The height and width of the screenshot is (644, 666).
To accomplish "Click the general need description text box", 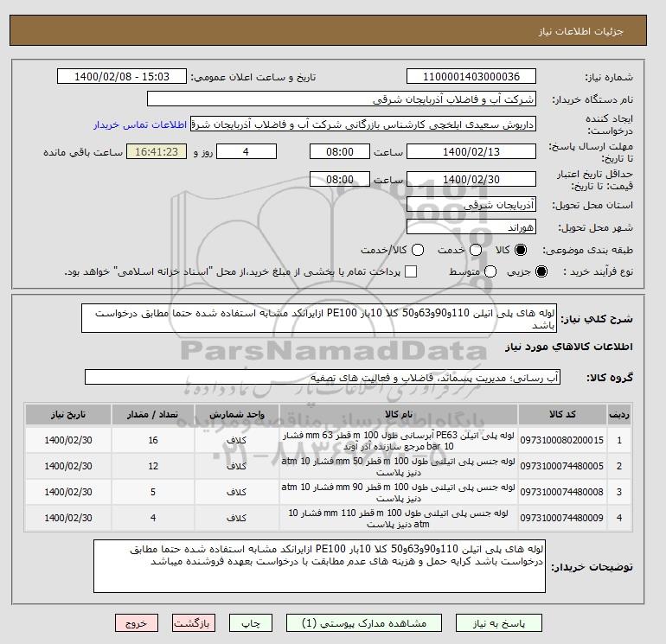I will pos(319,318).
